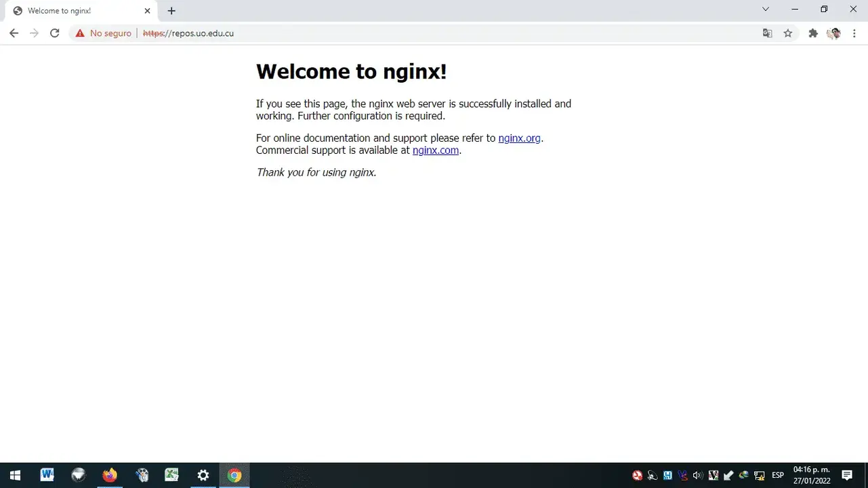Screen dimensions: 868x488
Task: Open the Chrome three-dot menu
Action: pos(854,33)
